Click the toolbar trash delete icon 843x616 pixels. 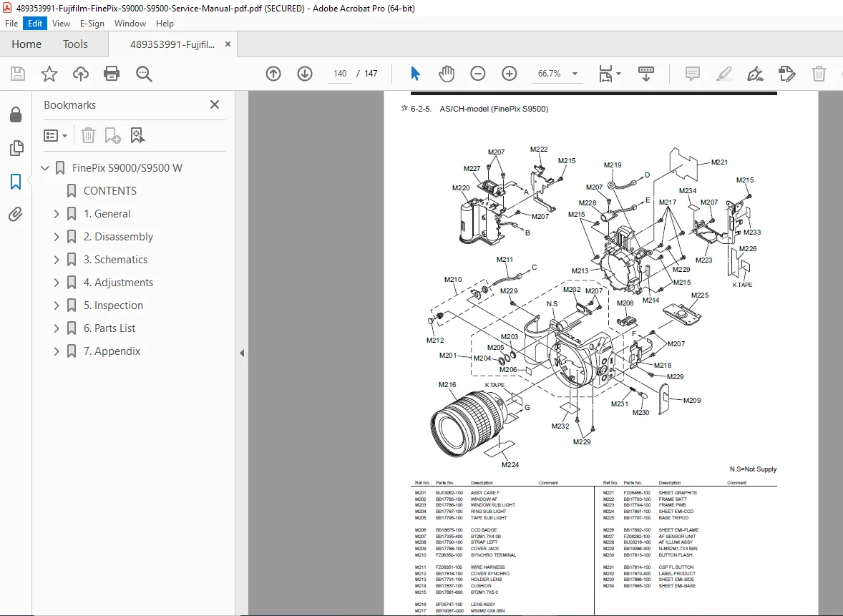818,74
